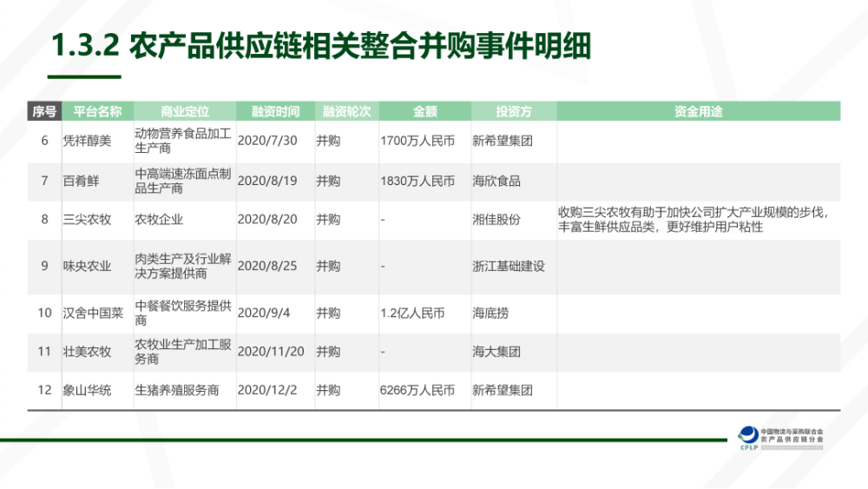The height and width of the screenshot is (489, 868).
Task: Select the platform name '凭祥醇美'
Action: [87, 141]
